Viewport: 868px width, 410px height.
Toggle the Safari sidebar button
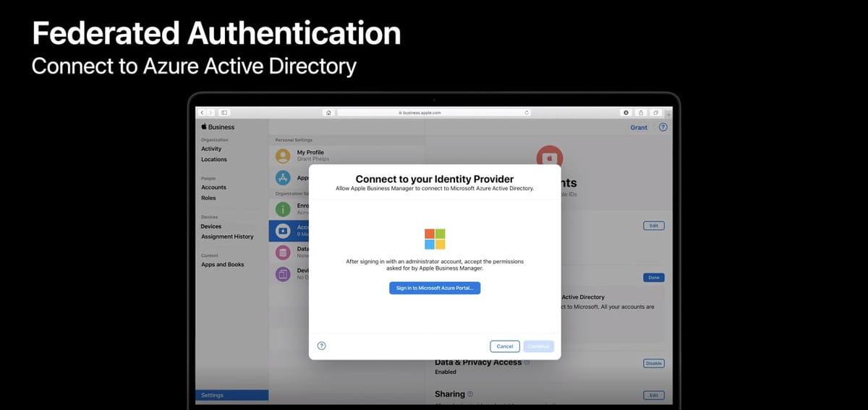tap(224, 113)
